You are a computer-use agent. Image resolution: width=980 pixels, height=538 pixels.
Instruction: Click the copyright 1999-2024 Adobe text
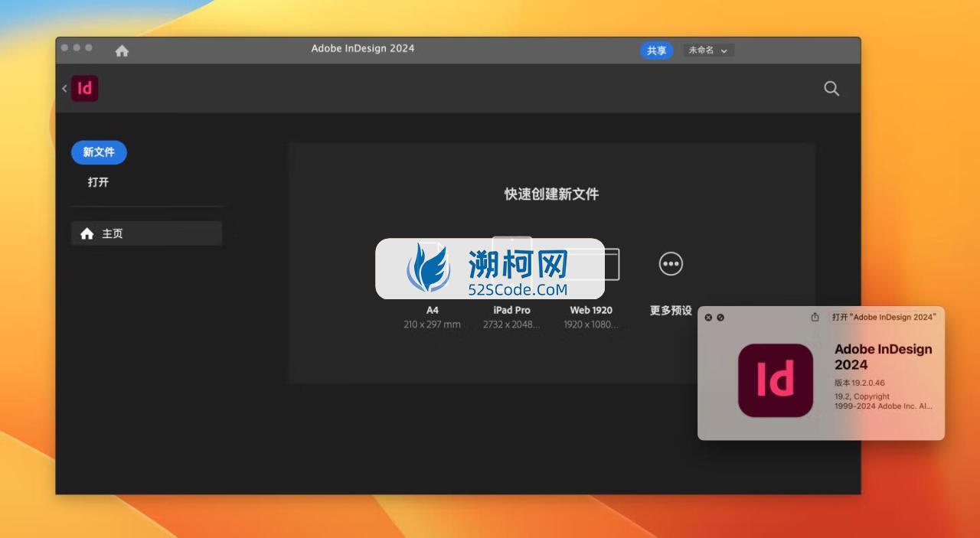tap(884, 402)
